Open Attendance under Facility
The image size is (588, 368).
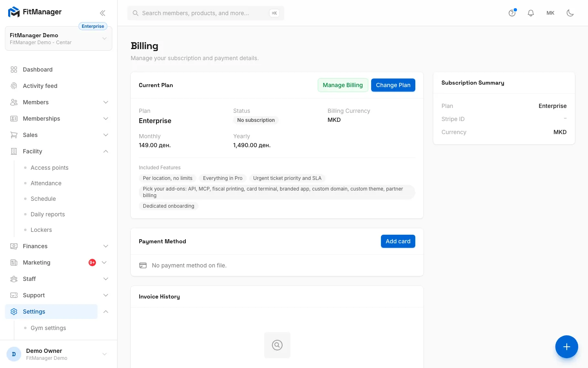click(46, 183)
